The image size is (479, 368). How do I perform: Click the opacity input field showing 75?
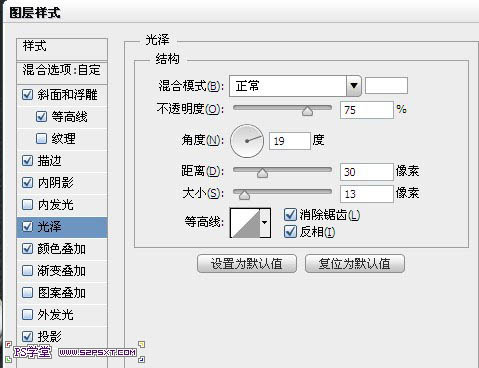click(x=367, y=110)
